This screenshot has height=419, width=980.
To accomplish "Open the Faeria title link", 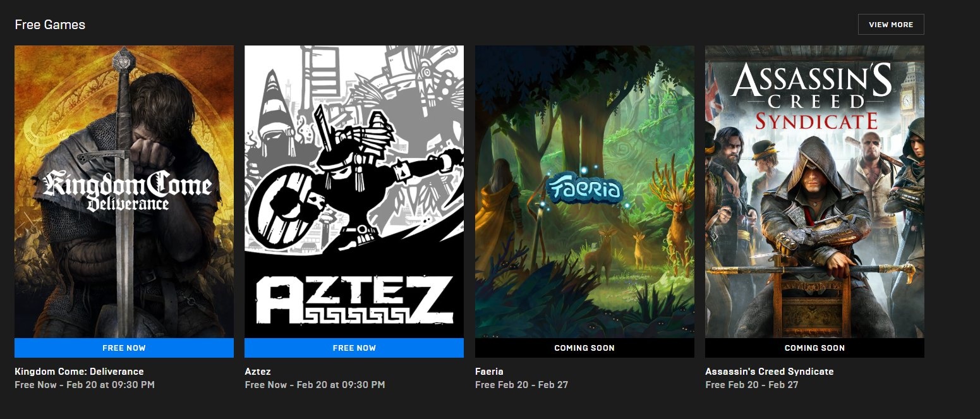I will pos(489,372).
